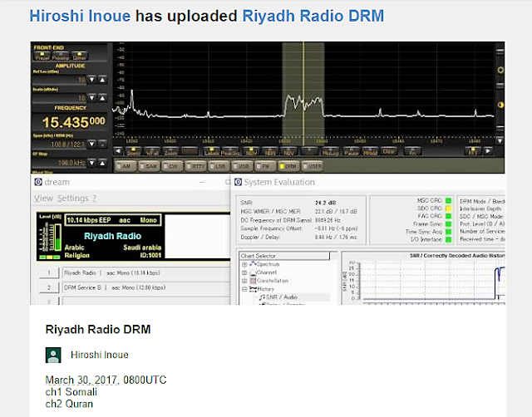The height and width of the screenshot is (417, 532).
Task: Open the Hiroshi Inoue link in the headline
Action: pyautogui.click(x=80, y=16)
